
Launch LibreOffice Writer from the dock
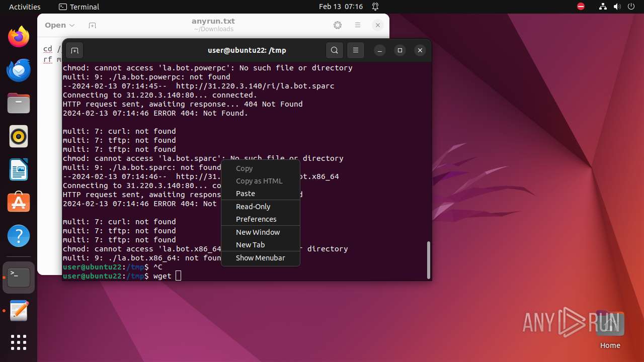19,170
